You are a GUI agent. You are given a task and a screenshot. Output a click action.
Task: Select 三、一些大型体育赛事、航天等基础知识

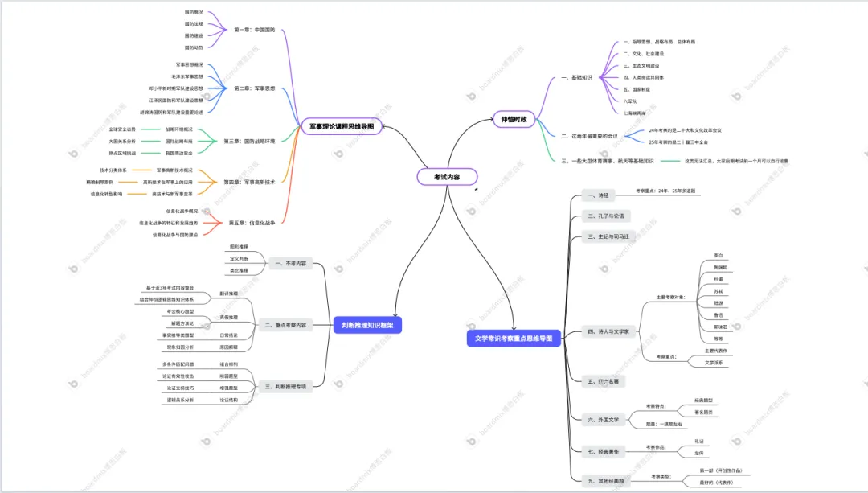608,161
